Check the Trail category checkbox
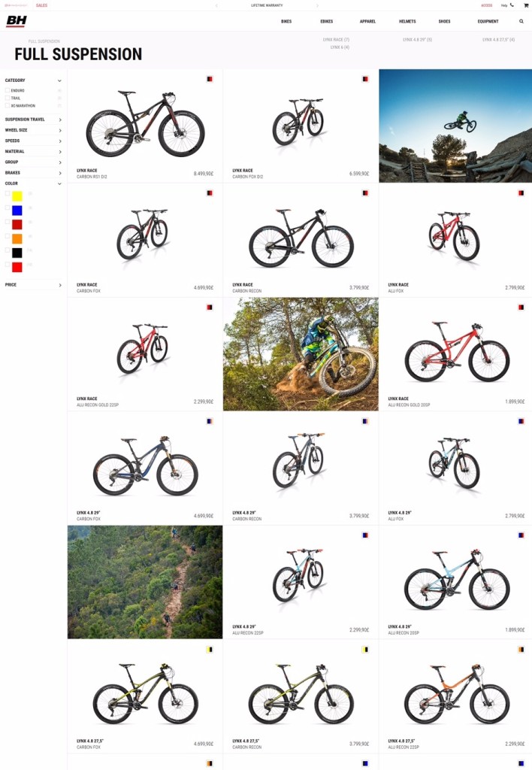532x770 pixels. [8, 98]
